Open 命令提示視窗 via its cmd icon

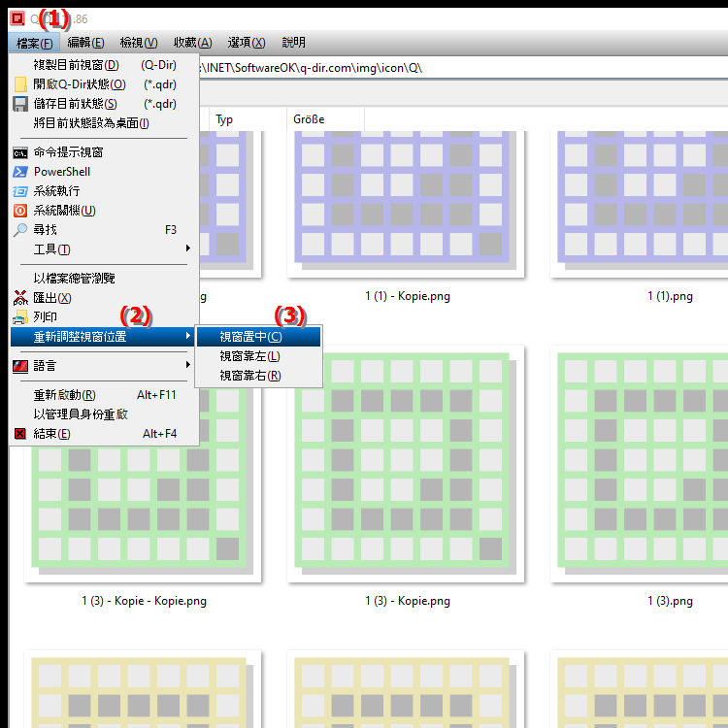(x=20, y=152)
